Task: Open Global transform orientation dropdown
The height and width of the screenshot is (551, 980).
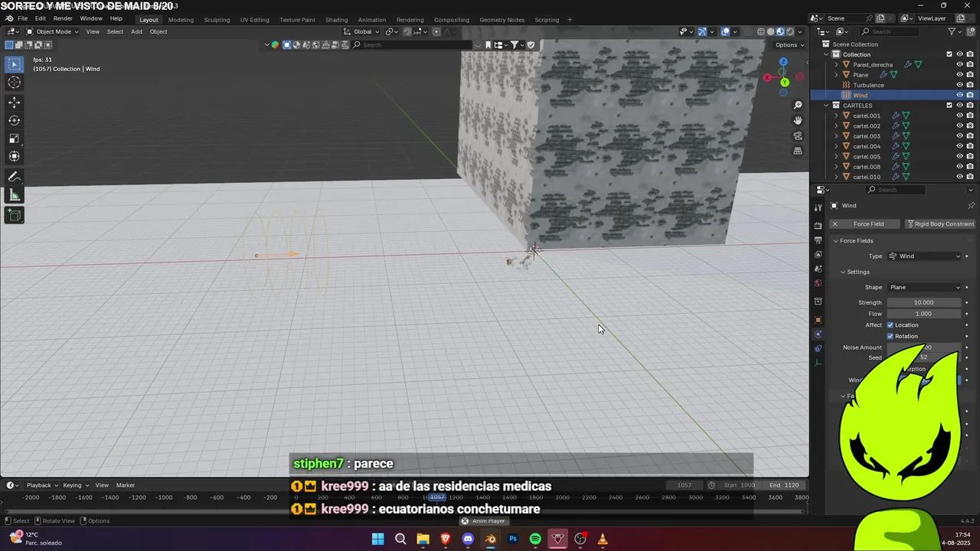Action: (x=361, y=31)
